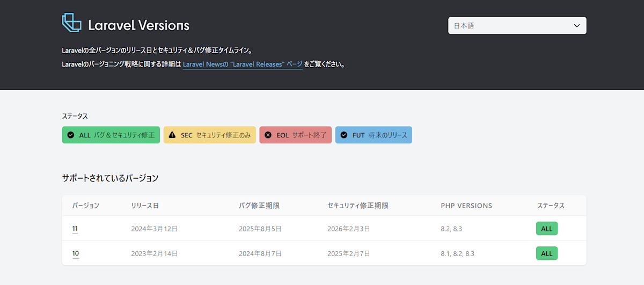Toggle the SEC セキュリティ修正のみ status filter
Viewport: 644px width, 285px height.
[210, 135]
